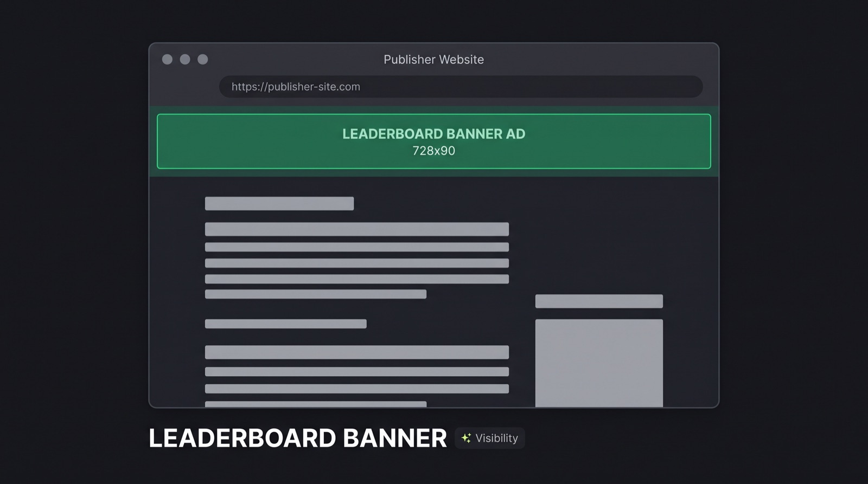The width and height of the screenshot is (868, 484).
Task: Click the LEADERBOARD BANNER heading text
Action: (298, 438)
